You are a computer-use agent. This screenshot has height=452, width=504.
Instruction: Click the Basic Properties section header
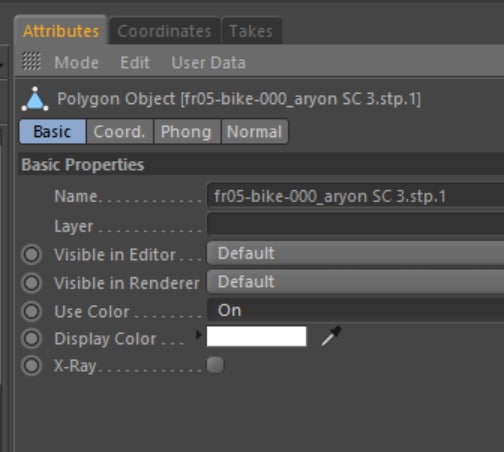tap(261, 164)
